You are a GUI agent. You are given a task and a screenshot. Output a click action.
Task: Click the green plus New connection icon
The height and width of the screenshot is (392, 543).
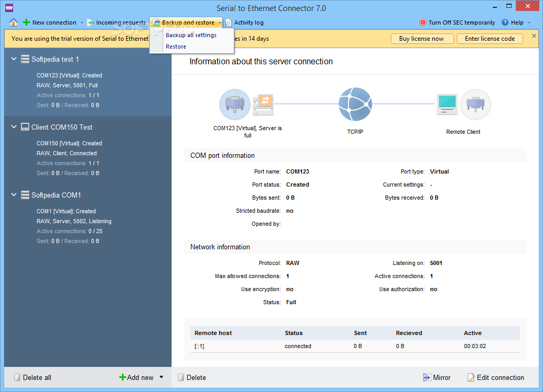[26, 22]
